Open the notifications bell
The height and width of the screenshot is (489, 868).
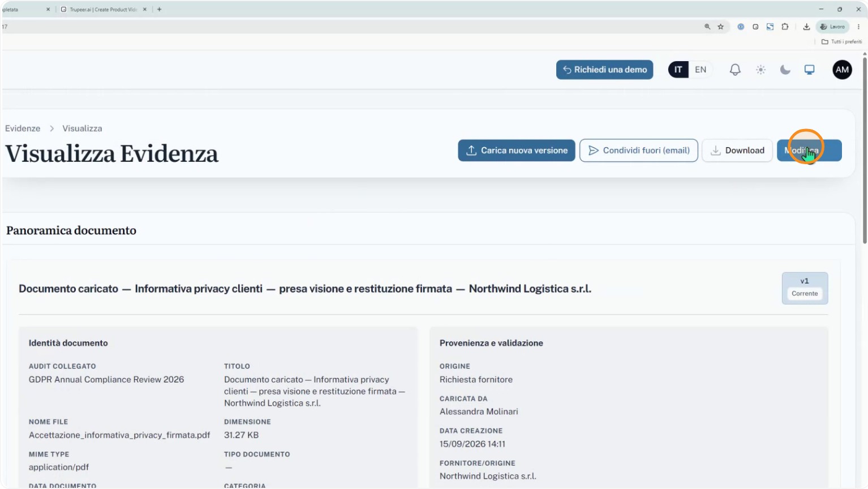tap(735, 70)
